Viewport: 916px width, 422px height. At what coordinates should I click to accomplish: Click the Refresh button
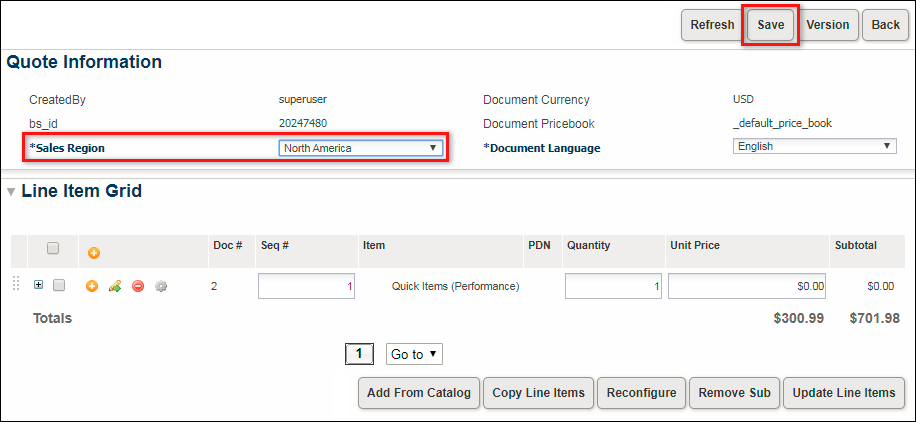(x=712, y=25)
